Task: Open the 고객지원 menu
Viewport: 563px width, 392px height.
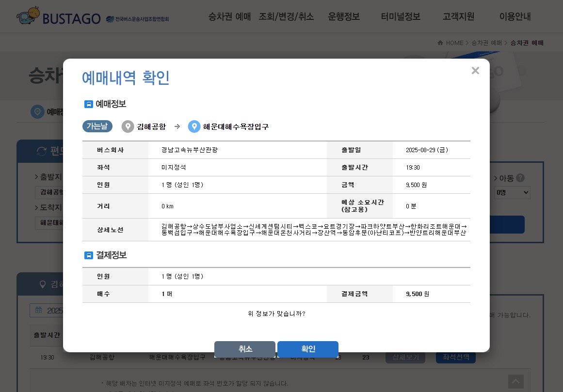Action: click(x=458, y=16)
